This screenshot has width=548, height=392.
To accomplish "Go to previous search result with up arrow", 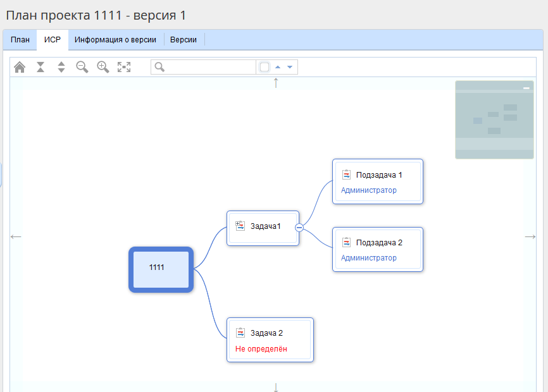I will tap(277, 67).
